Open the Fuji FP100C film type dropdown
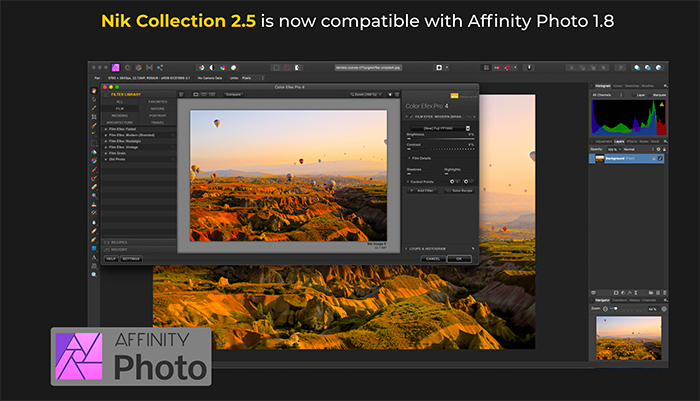Viewport: 700px width, 401px height. (x=439, y=127)
